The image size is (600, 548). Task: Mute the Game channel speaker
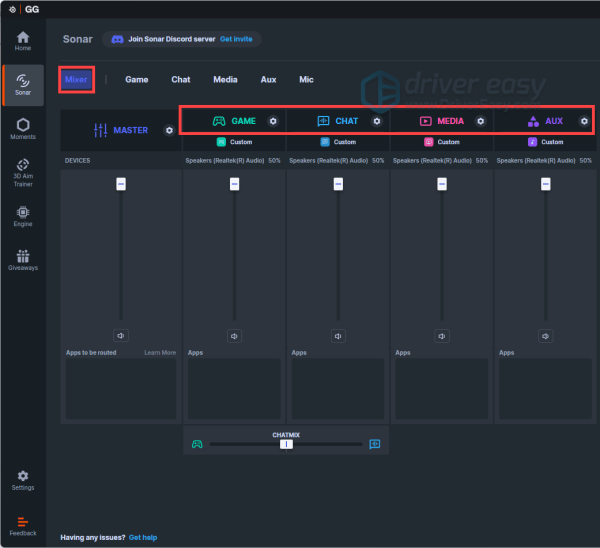point(234,336)
